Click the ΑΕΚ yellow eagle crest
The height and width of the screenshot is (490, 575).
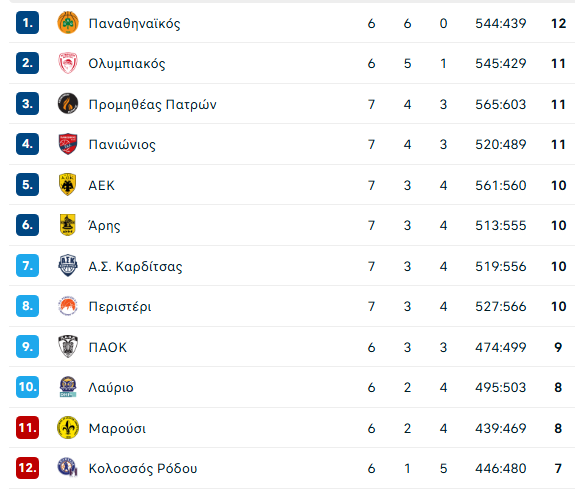pyautogui.click(x=67, y=184)
